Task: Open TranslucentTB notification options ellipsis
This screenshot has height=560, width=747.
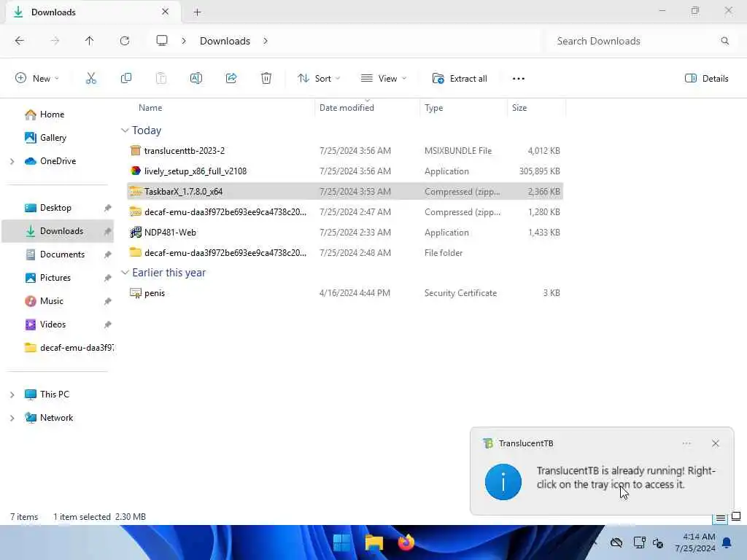Action: pos(686,443)
